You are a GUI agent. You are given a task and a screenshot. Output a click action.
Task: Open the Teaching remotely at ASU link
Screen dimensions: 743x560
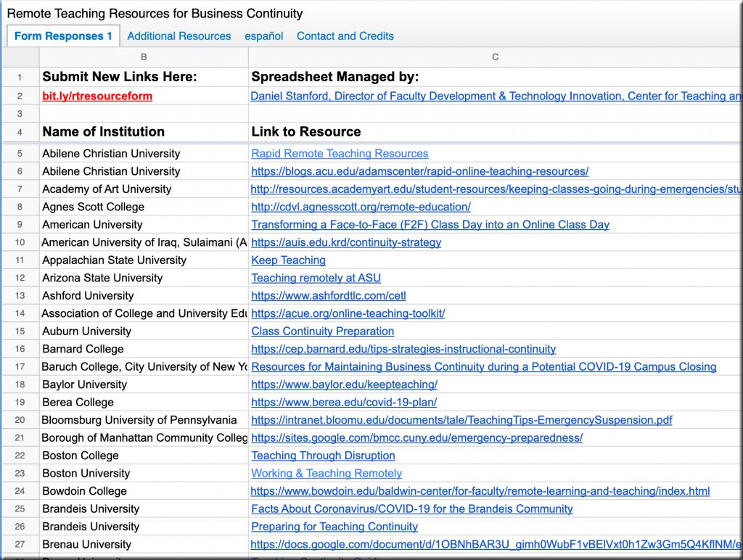click(316, 278)
